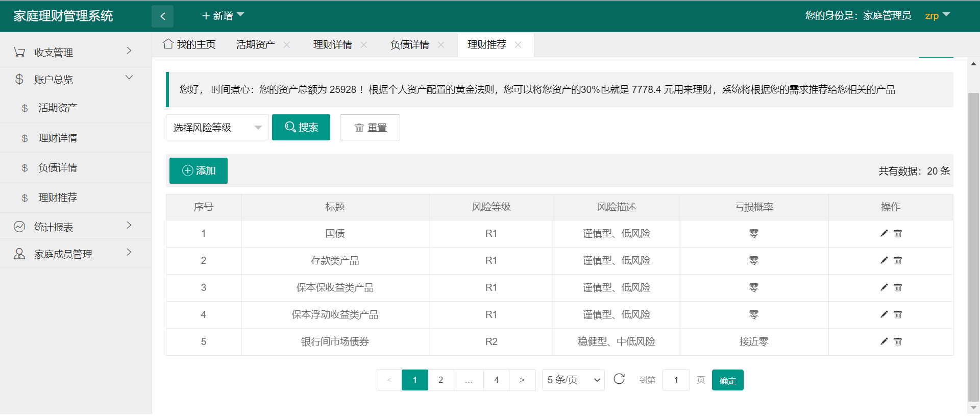The image size is (980, 418).
Task: Switch to the 负债详情 tab
Action: 409,44
